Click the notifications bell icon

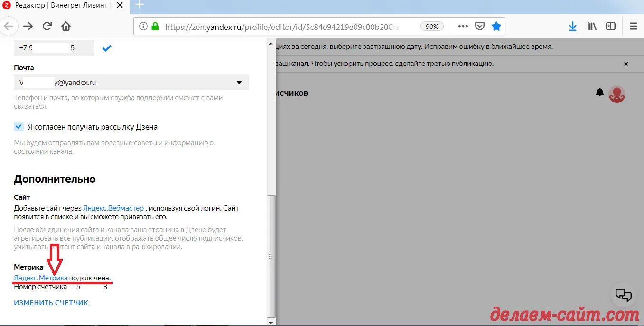point(600,93)
